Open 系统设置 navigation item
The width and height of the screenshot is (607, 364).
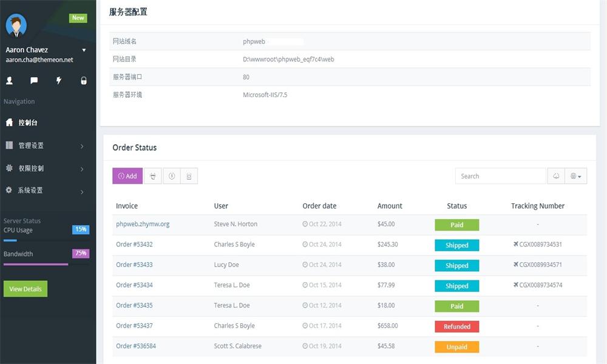point(30,190)
